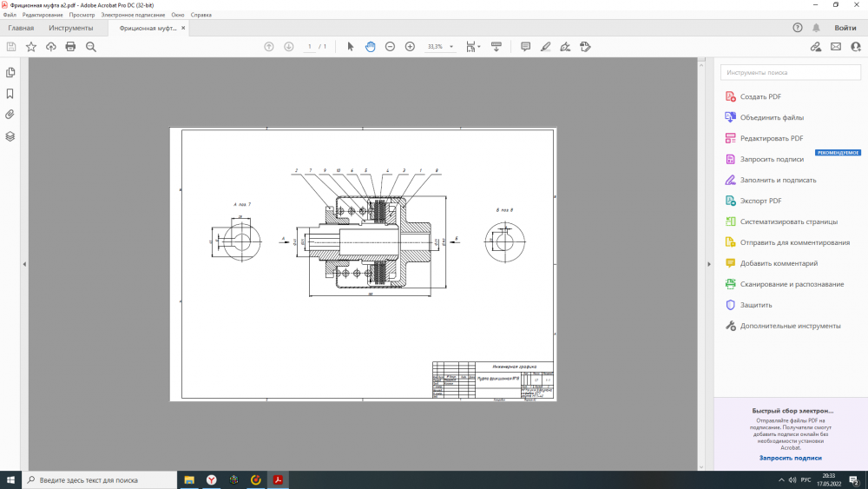Click the Войти sign-in button

(x=845, y=28)
